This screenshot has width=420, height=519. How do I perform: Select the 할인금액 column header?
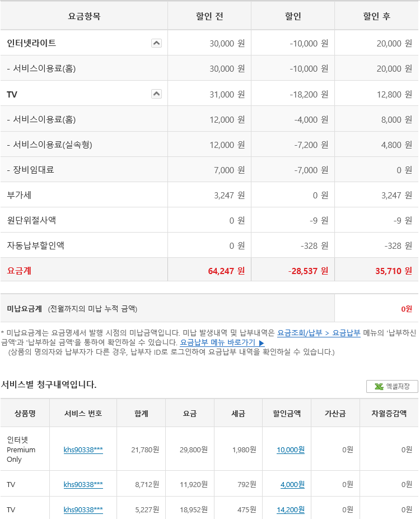click(x=287, y=414)
